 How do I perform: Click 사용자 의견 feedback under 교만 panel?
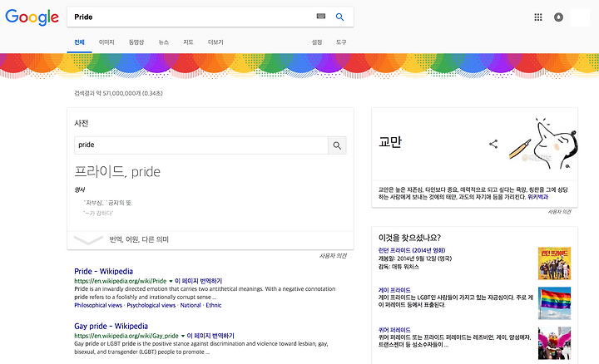click(559, 212)
